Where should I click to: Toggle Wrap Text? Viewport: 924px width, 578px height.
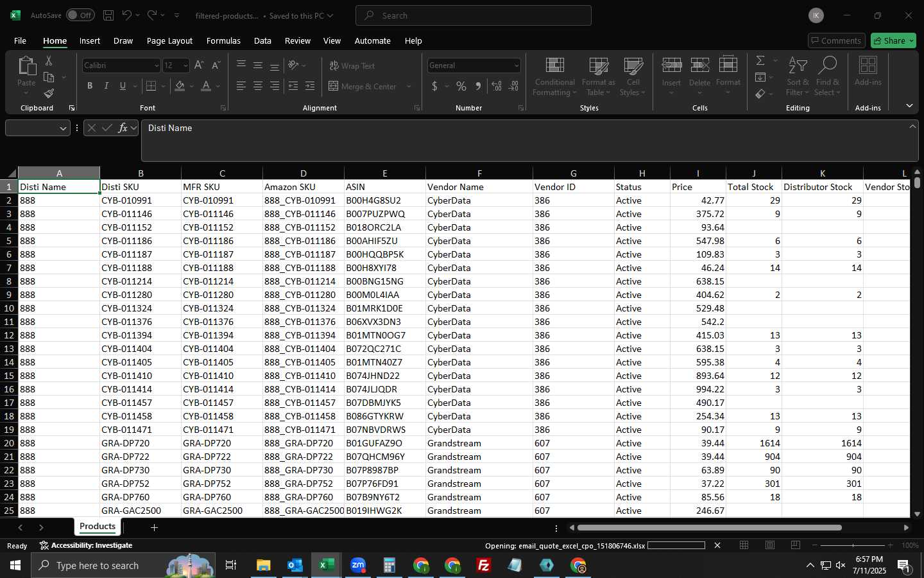tap(352, 66)
